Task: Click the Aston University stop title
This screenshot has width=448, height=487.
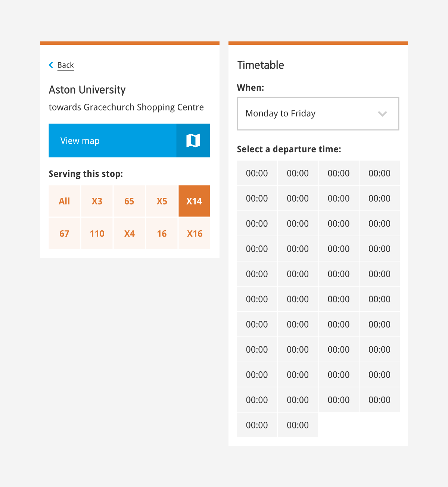Action: tap(87, 90)
